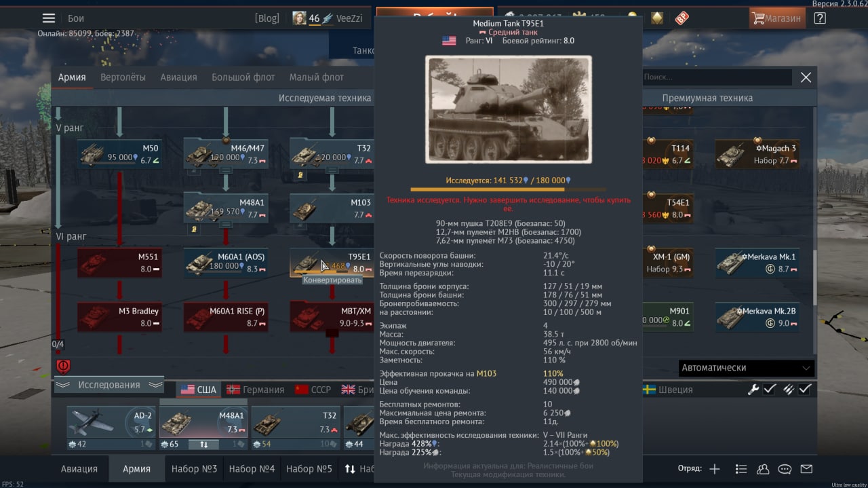The width and height of the screenshot is (868, 488).
Task: Add squad member plus icon
Action: pos(715,468)
